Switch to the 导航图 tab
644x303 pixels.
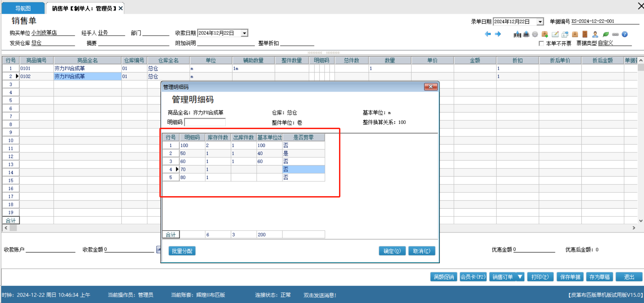[23, 8]
